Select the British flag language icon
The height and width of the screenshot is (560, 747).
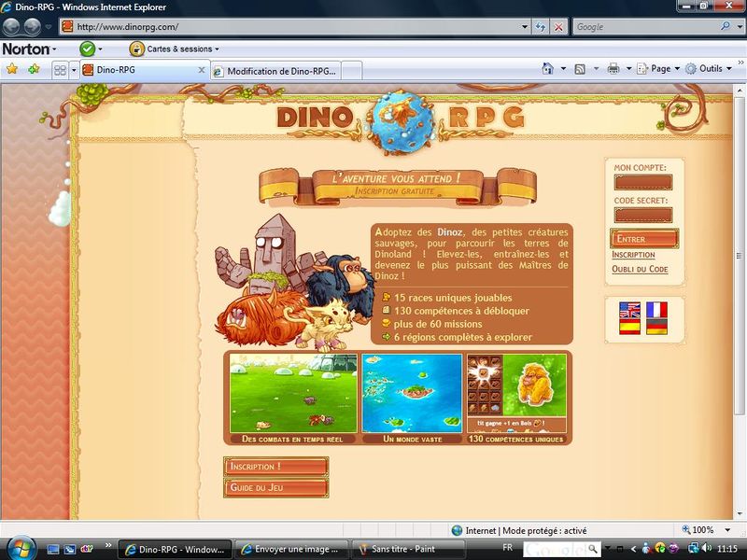(629, 311)
